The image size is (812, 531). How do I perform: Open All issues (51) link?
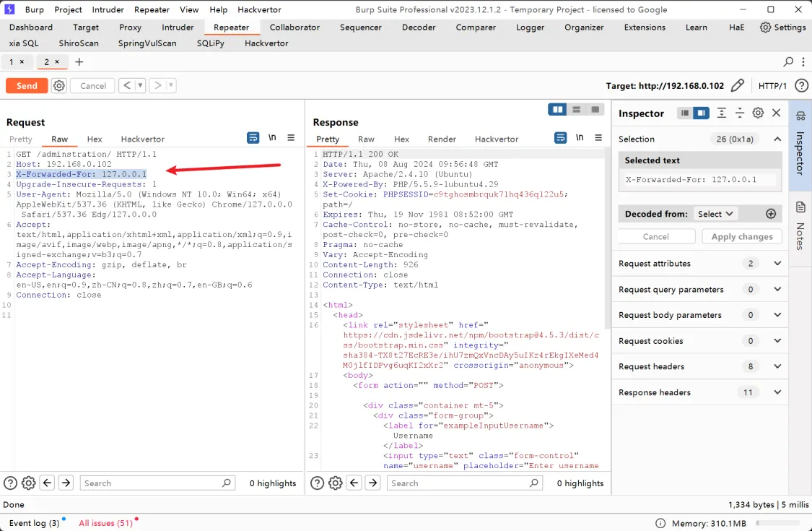pos(106,523)
